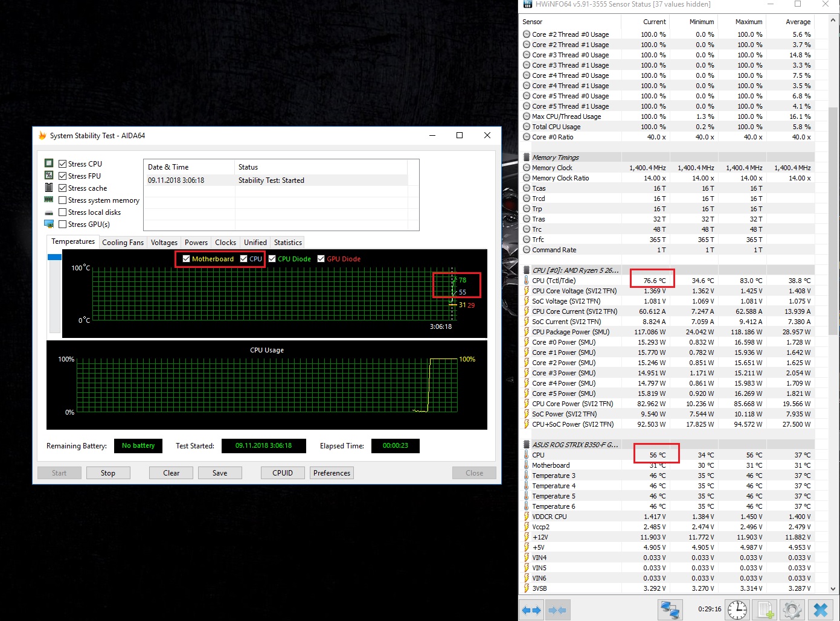
Task: Open HWiNFO sensor settings gear icon
Action: tap(792, 610)
